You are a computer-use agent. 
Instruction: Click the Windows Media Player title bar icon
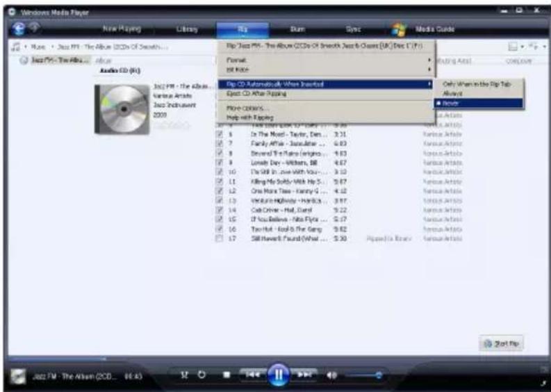13,13
